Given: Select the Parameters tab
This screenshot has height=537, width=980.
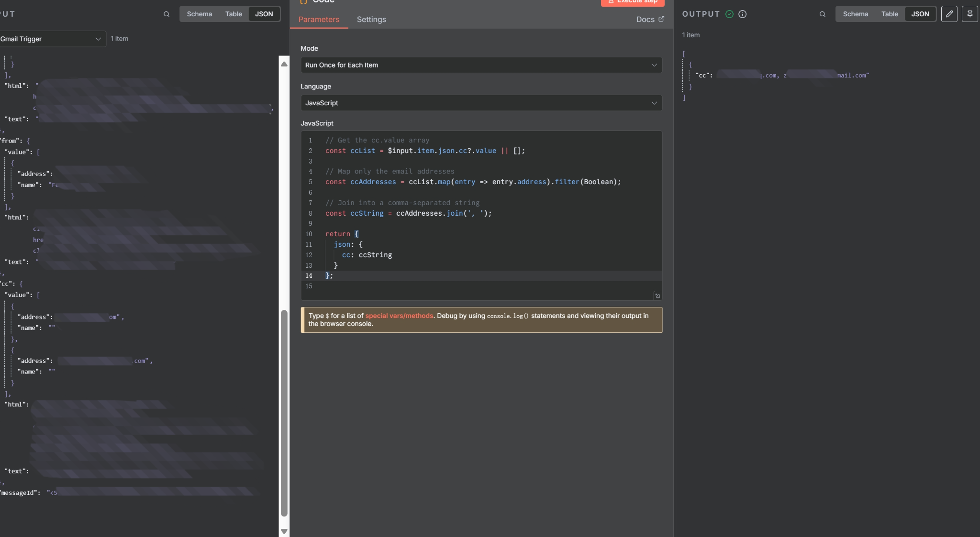Looking at the screenshot, I should (319, 20).
